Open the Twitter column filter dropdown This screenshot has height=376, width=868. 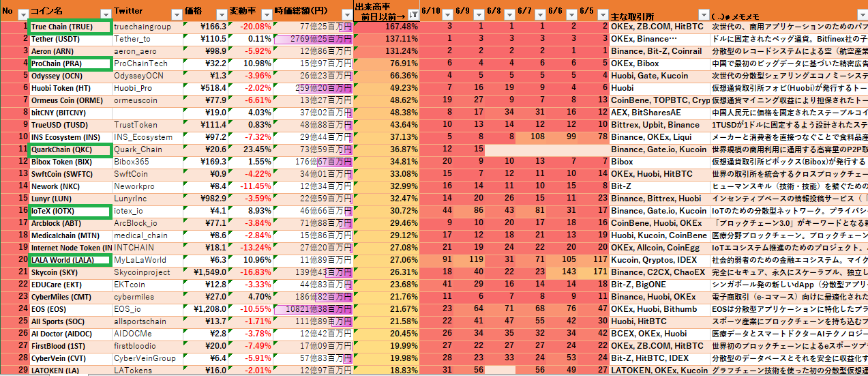tap(177, 14)
